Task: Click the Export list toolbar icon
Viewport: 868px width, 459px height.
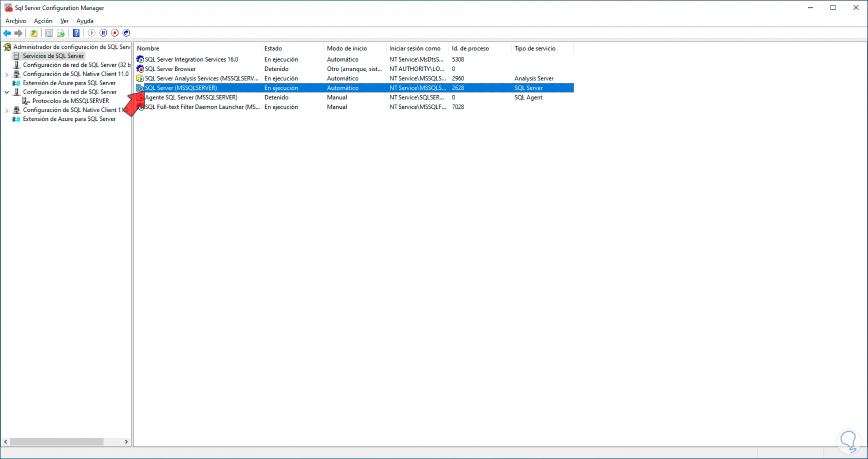Action: click(x=61, y=33)
